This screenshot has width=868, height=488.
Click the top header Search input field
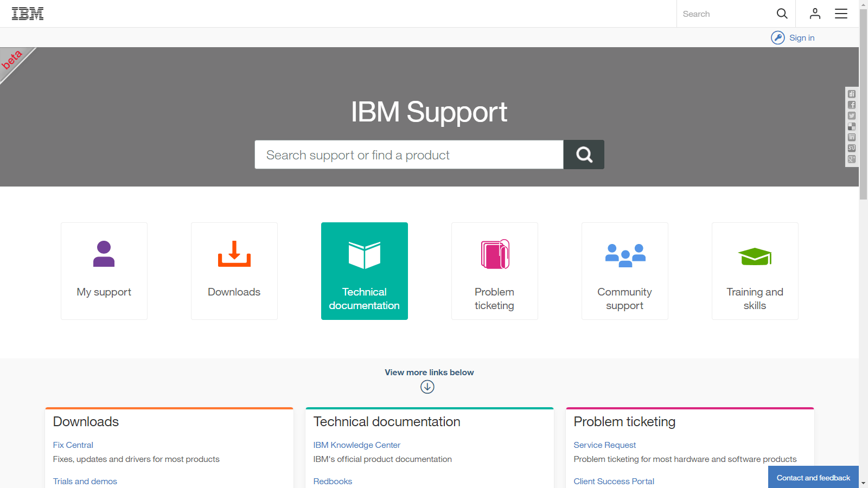click(x=726, y=14)
